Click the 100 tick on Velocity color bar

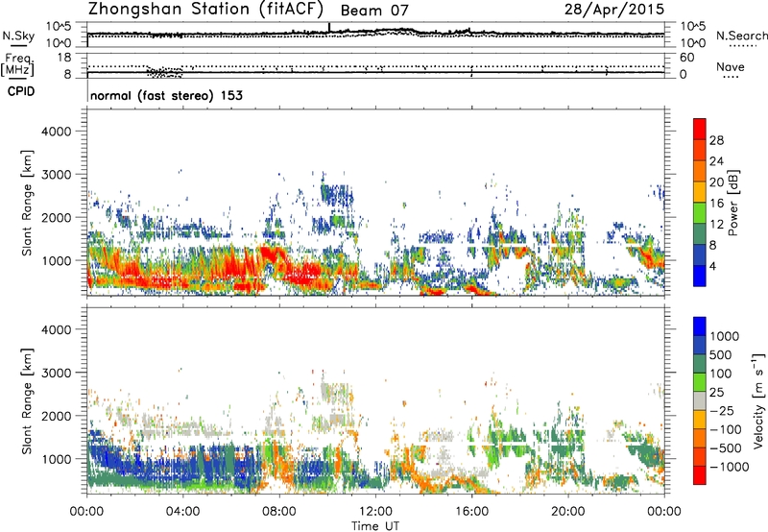[x=720, y=374]
